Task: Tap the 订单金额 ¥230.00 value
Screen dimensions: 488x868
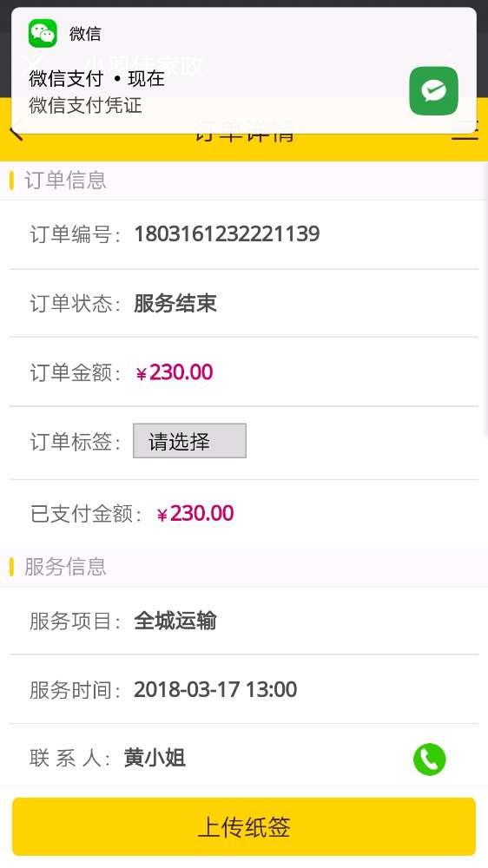Action: click(x=175, y=372)
